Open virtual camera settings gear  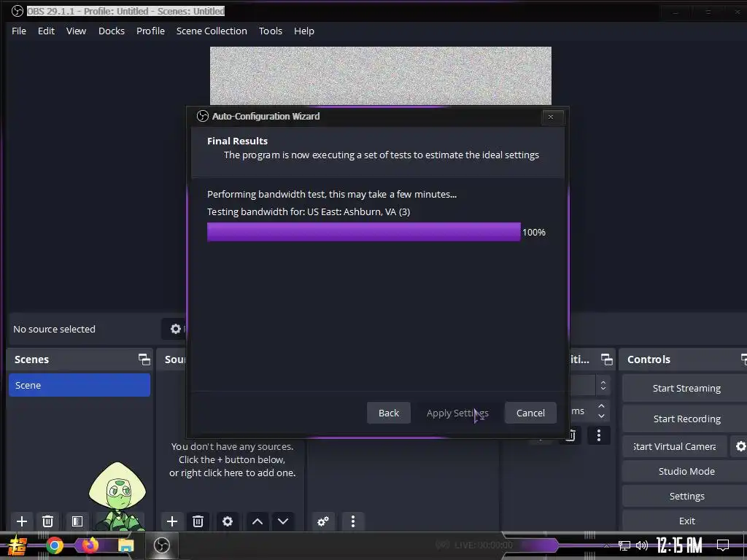(x=740, y=446)
